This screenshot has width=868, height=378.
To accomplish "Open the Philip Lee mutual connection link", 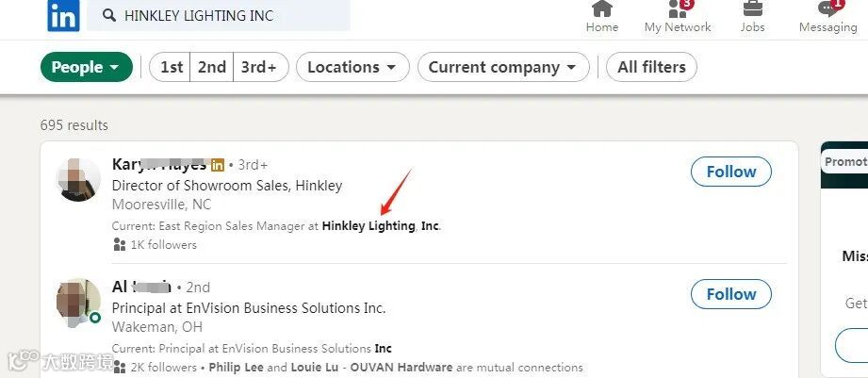I will [x=237, y=368].
